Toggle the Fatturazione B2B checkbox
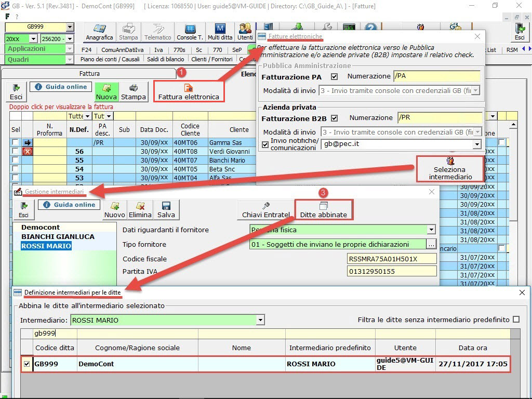The width and height of the screenshot is (532, 399). tap(335, 118)
